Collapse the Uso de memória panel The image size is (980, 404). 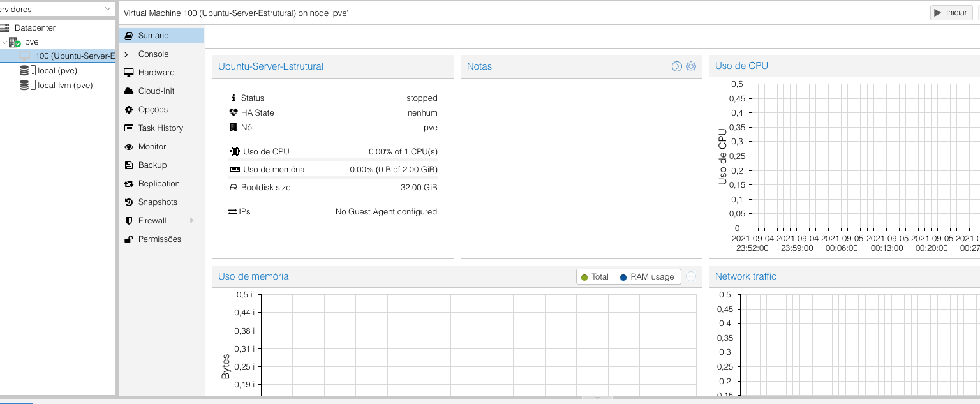(x=691, y=277)
